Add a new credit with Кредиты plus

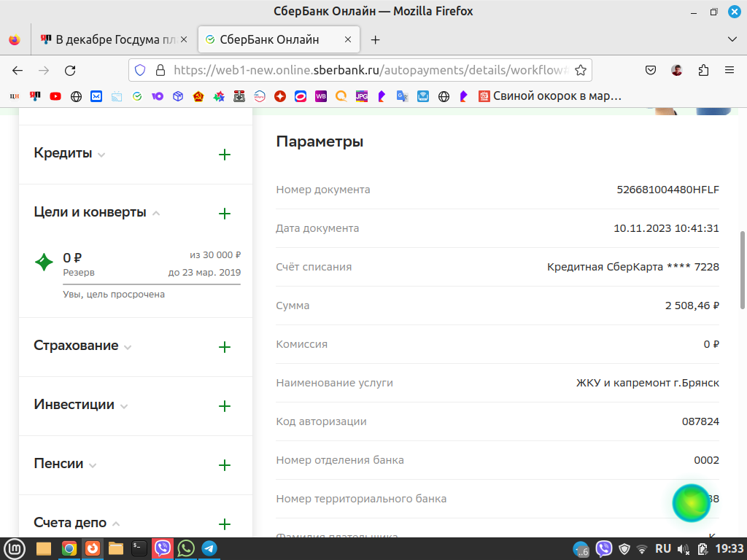point(225,155)
